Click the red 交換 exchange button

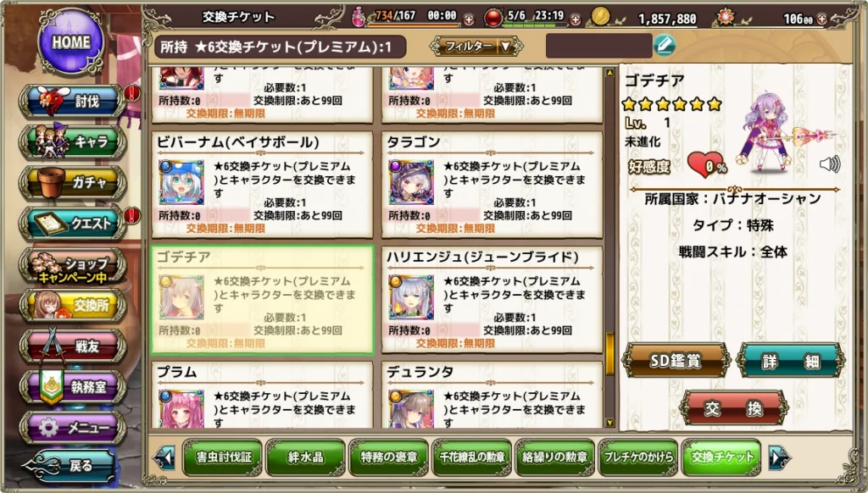(x=733, y=408)
